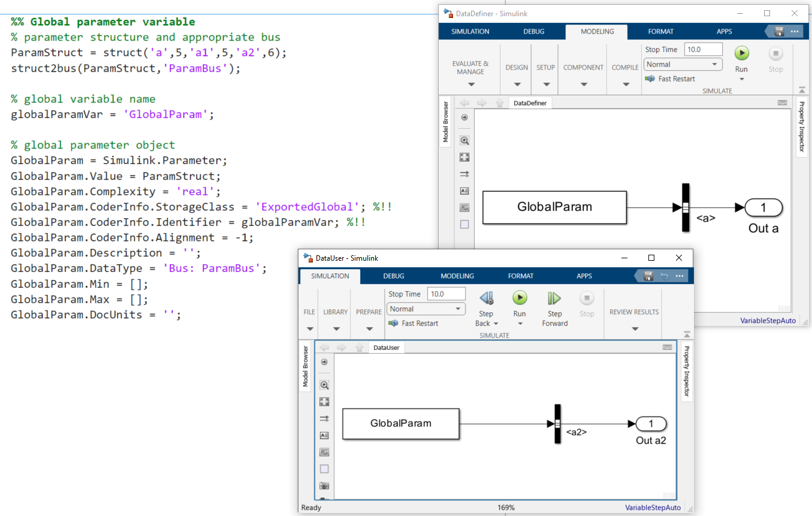Image resolution: width=812 pixels, height=516 pixels.
Task: Click Annotation tool in DataUser palette
Action: pos(324,435)
